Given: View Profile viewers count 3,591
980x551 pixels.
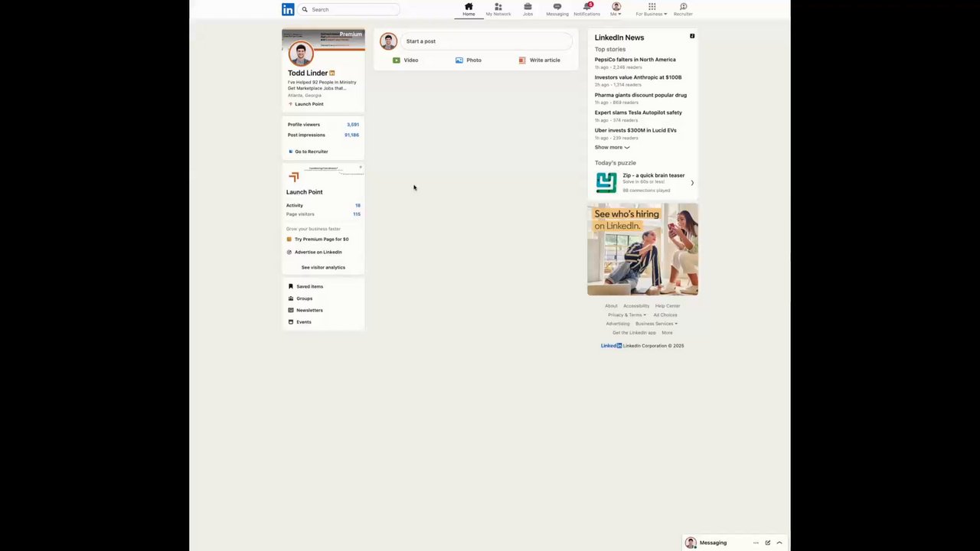Looking at the screenshot, I should 323,124.
